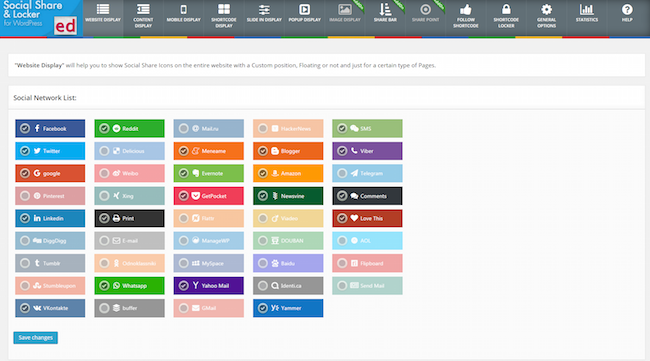Viewport: 650px width, 361px height.
Task: Click the General Options gear icon
Action: click(546, 9)
